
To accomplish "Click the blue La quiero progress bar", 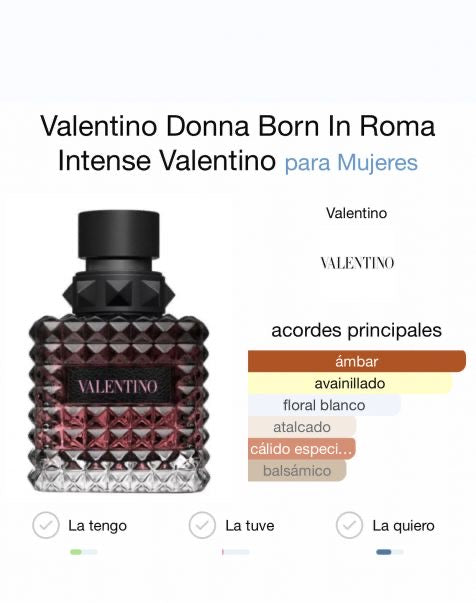I will [390, 552].
